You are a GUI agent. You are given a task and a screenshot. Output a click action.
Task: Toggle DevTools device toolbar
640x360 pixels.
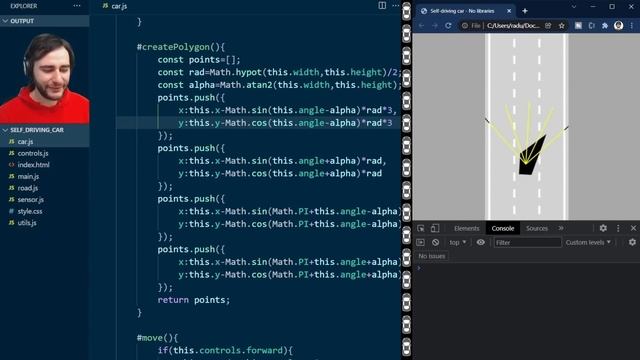click(x=435, y=229)
